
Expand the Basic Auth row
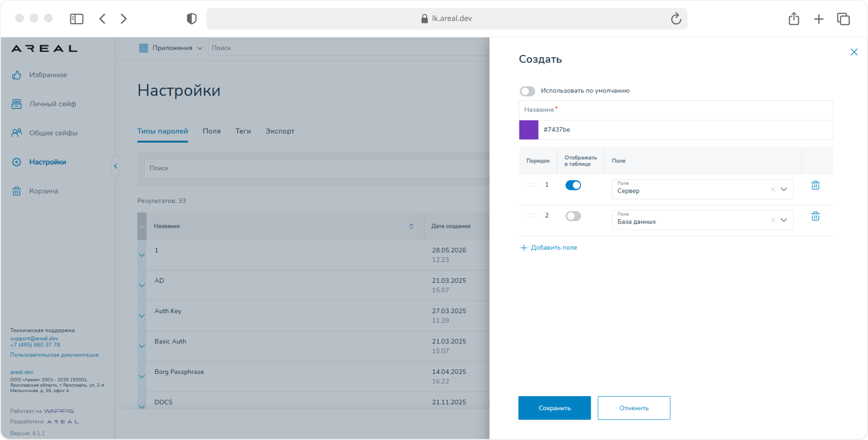(142, 346)
